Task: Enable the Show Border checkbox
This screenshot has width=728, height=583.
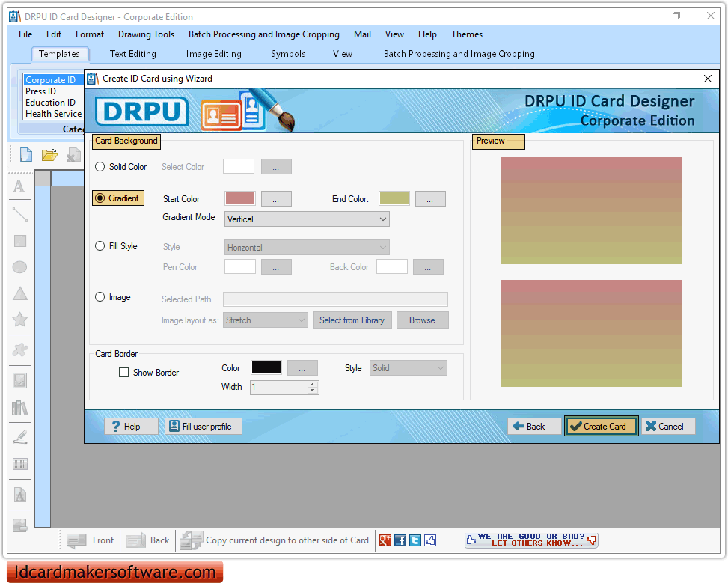Action: 123,372
